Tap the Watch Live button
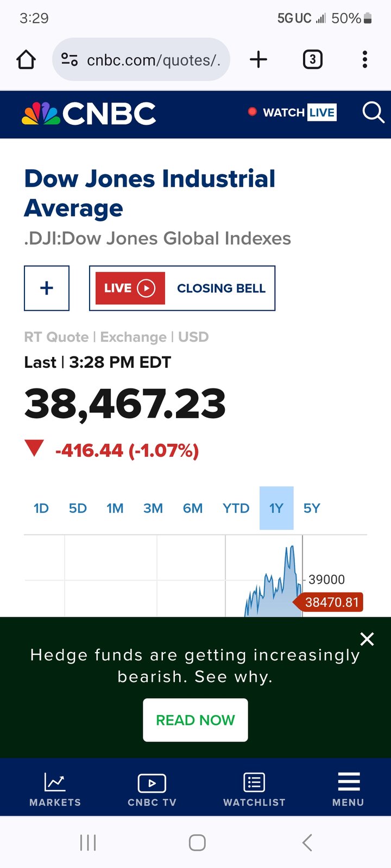This screenshot has width=391, height=868. 292,112
